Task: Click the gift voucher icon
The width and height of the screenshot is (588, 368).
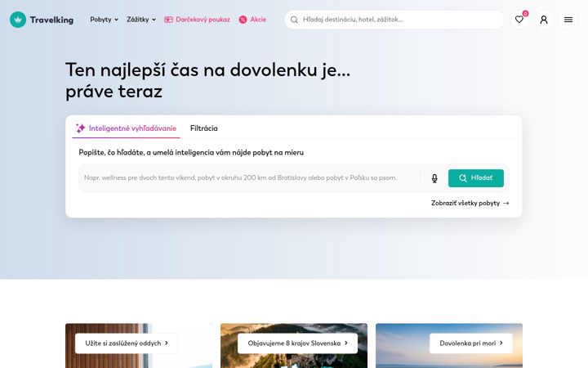Action: (168, 20)
